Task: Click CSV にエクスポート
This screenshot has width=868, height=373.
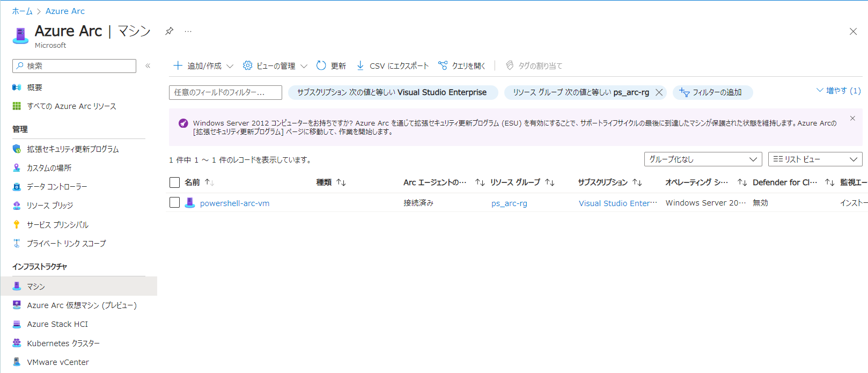Action: 393,66
